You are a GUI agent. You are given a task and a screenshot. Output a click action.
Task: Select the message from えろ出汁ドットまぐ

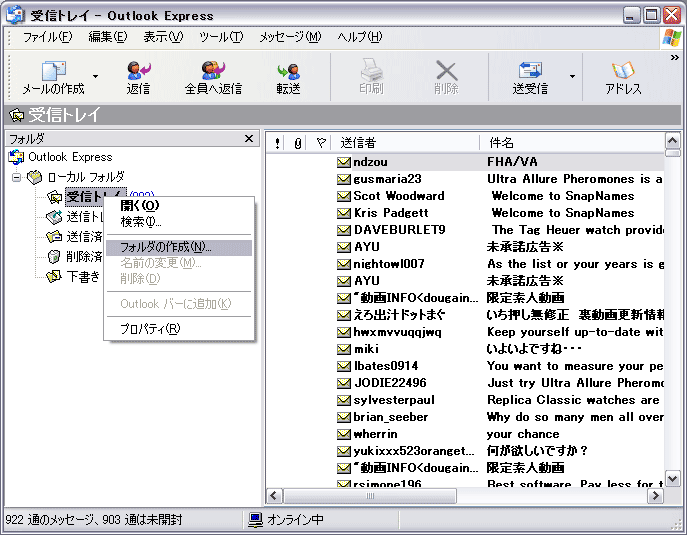point(465,315)
